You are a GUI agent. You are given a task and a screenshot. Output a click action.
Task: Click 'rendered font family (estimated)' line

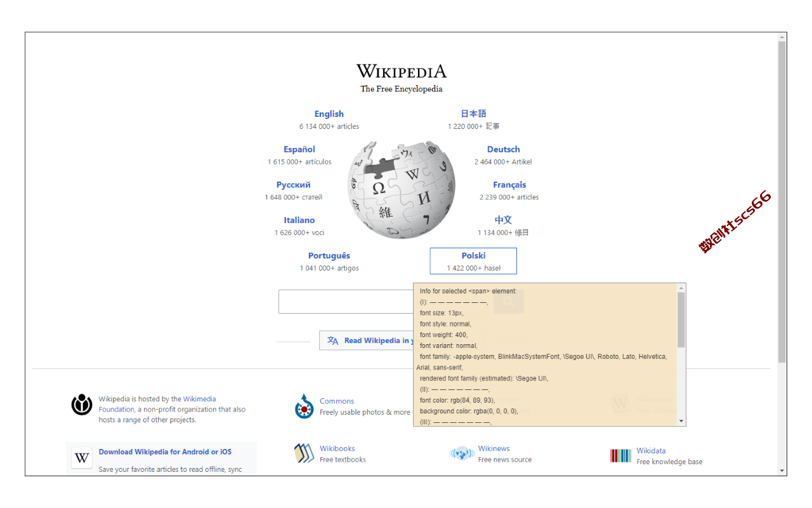tap(483, 378)
